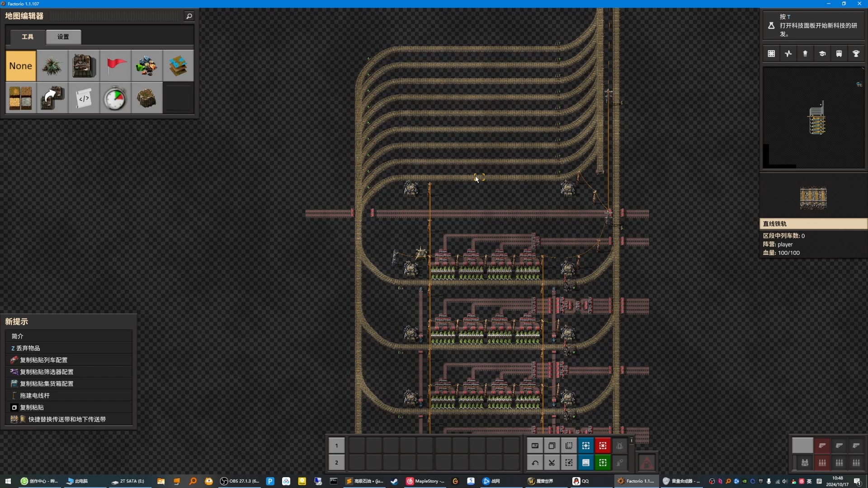The image size is (868, 488).
Task: Select quickbar row 2 button
Action: 336,463
